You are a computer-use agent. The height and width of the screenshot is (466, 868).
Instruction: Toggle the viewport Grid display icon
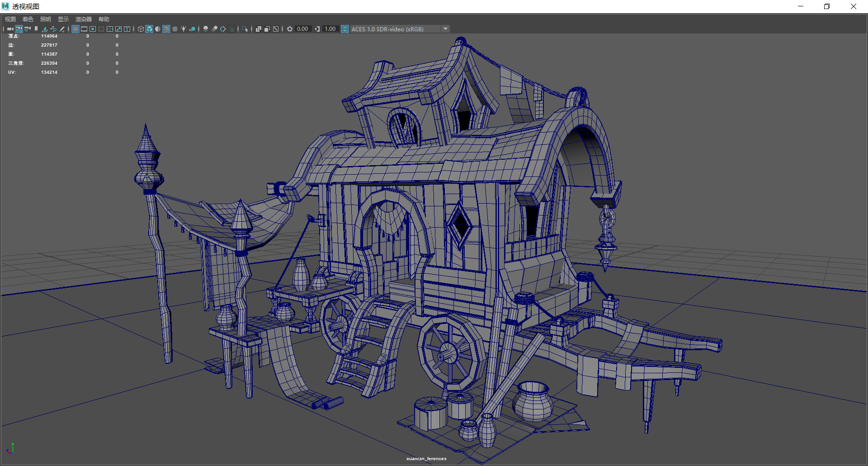click(x=75, y=29)
